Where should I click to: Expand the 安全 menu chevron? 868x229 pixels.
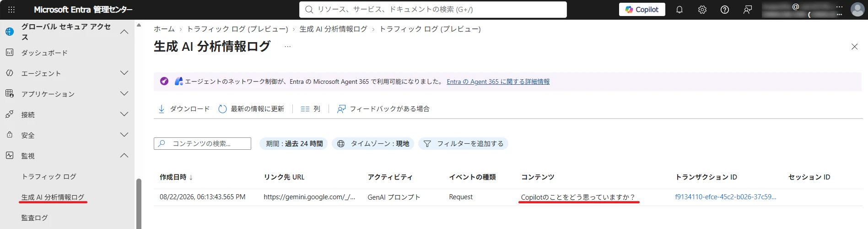(x=124, y=135)
